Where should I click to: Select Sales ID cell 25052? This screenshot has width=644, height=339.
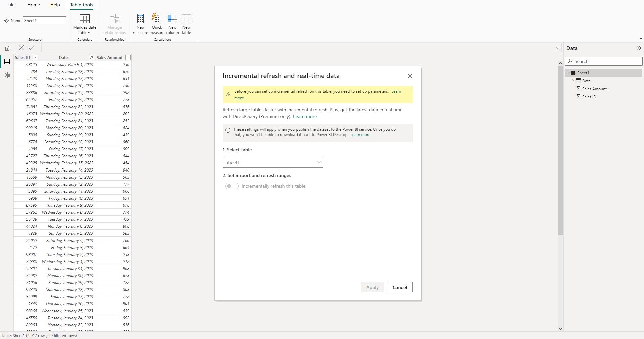tap(26, 240)
